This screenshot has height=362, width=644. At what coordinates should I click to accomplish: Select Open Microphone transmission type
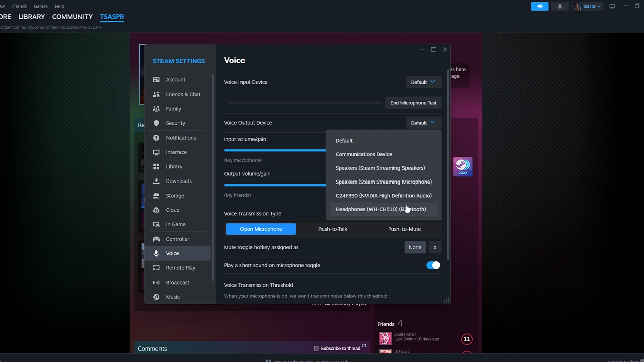[x=261, y=229]
